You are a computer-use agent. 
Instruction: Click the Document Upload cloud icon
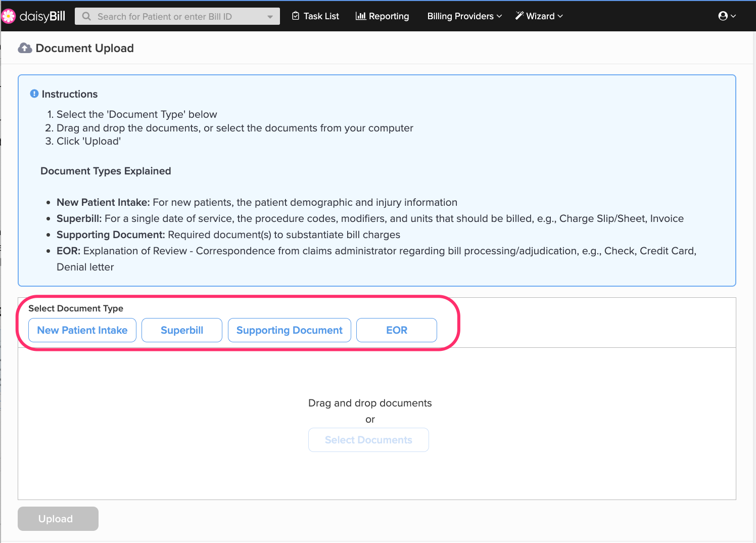pyautogui.click(x=25, y=48)
